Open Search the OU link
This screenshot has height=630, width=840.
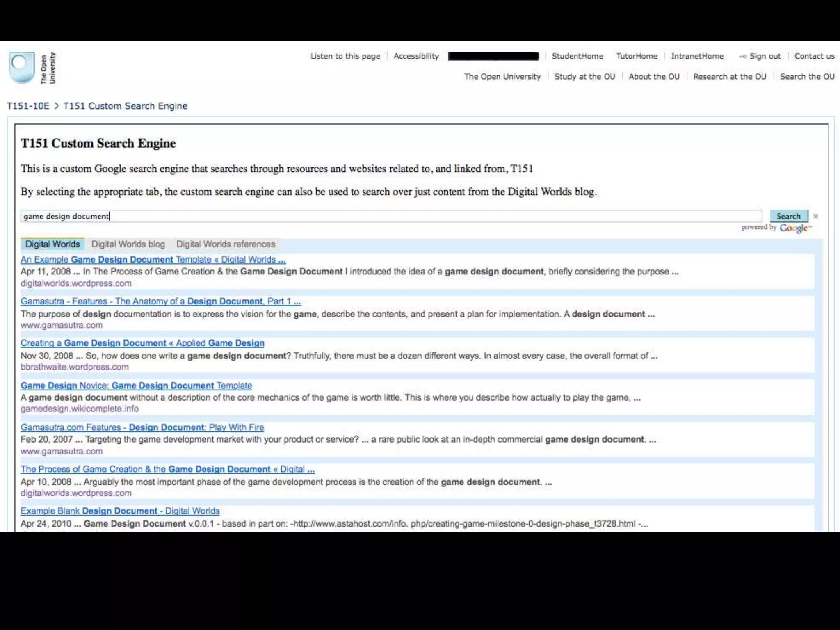click(x=807, y=77)
